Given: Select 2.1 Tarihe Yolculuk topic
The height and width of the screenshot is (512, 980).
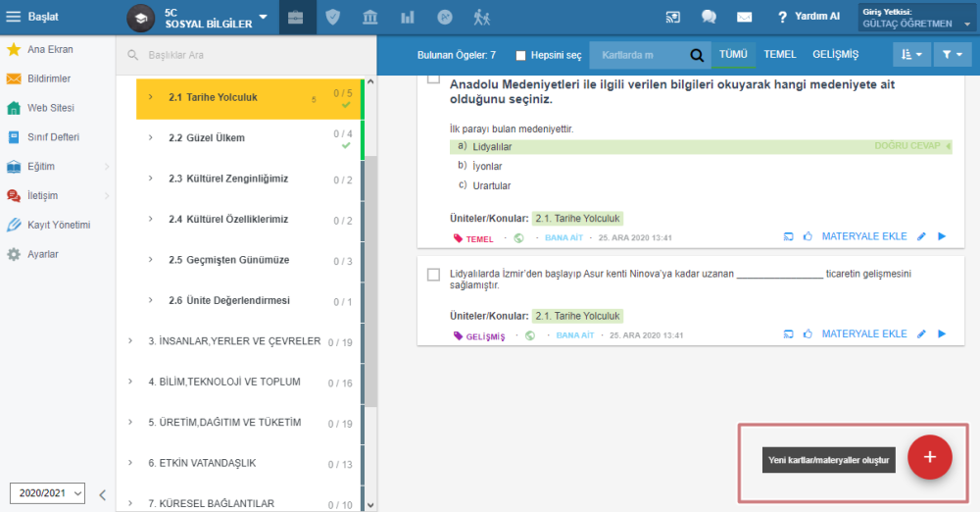Looking at the screenshot, I should [x=249, y=98].
